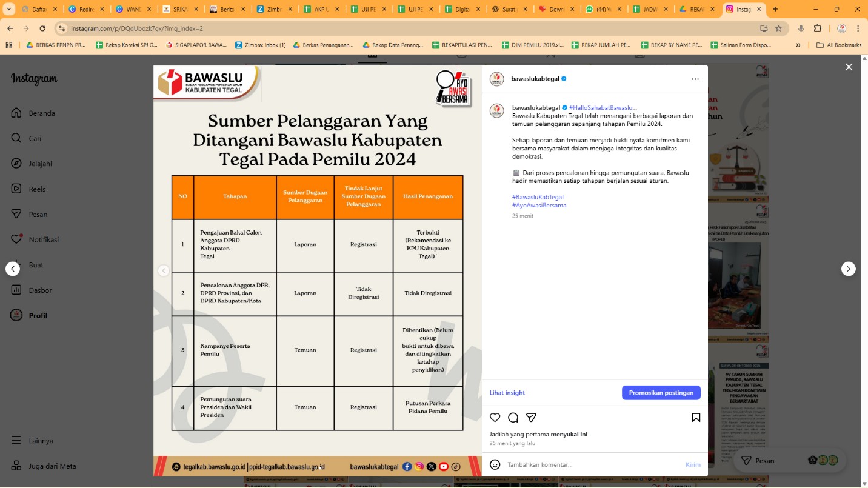Open the emoji picker in the comment box

(x=495, y=464)
